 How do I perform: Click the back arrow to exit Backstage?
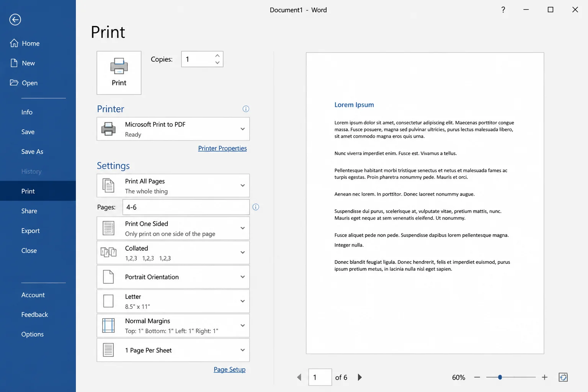tap(15, 20)
